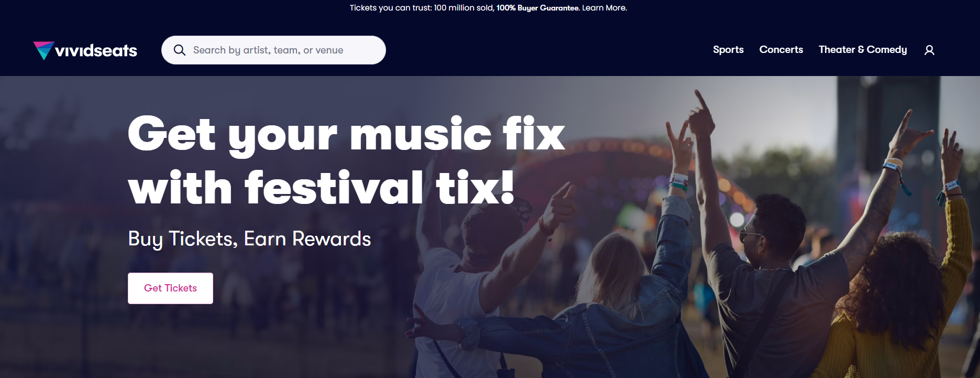This screenshot has height=378, width=980.
Task: Open the user account profile icon
Action: pyautogui.click(x=929, y=50)
